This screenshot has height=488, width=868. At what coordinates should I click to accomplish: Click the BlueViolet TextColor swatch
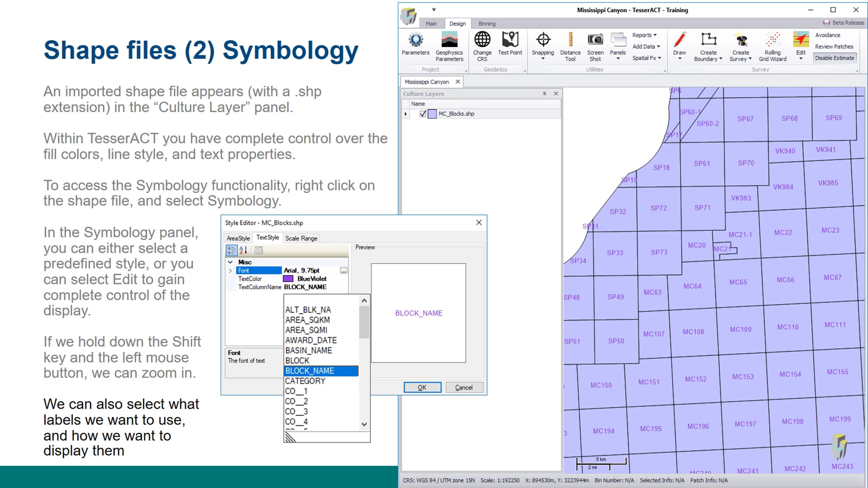click(288, 279)
